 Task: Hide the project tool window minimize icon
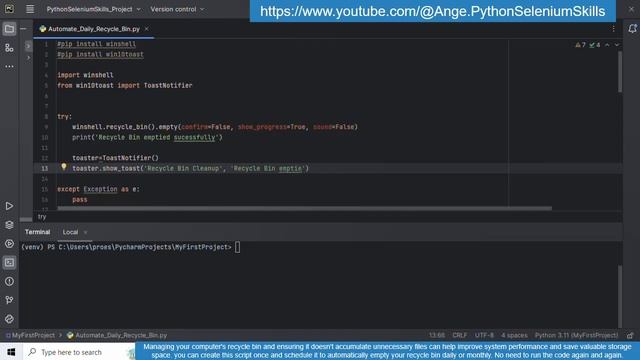click(x=23, y=29)
